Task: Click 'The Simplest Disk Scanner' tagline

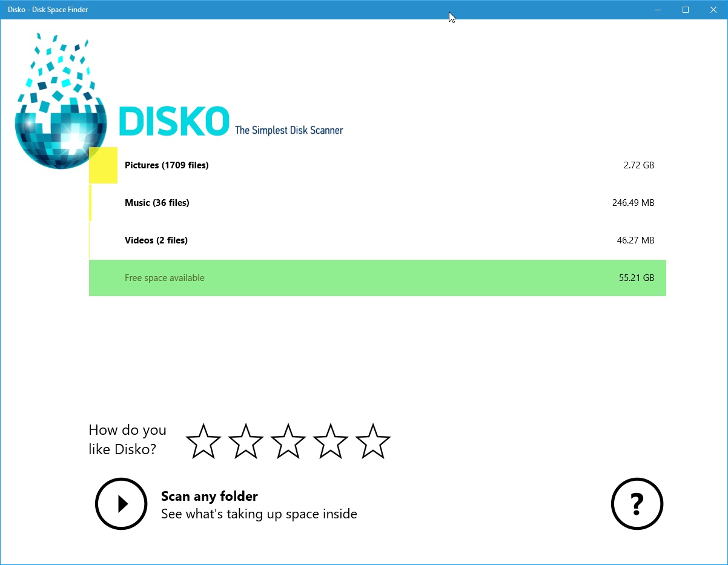Action: (x=288, y=130)
